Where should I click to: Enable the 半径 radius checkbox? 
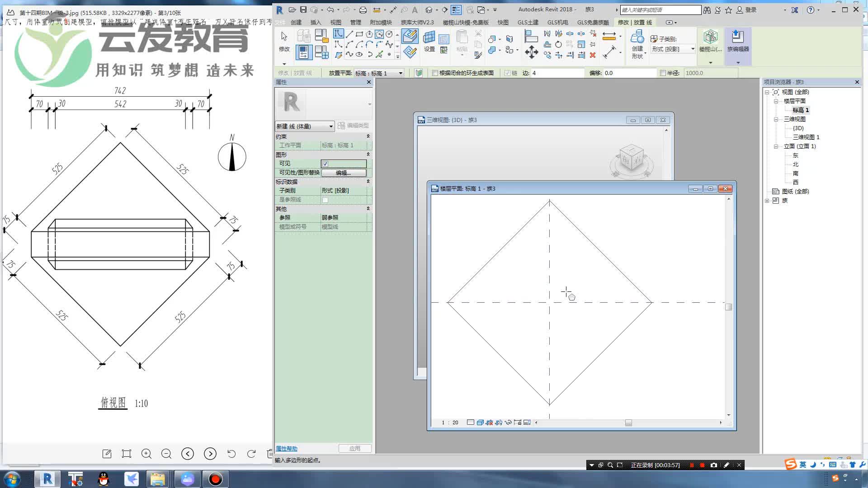point(662,73)
